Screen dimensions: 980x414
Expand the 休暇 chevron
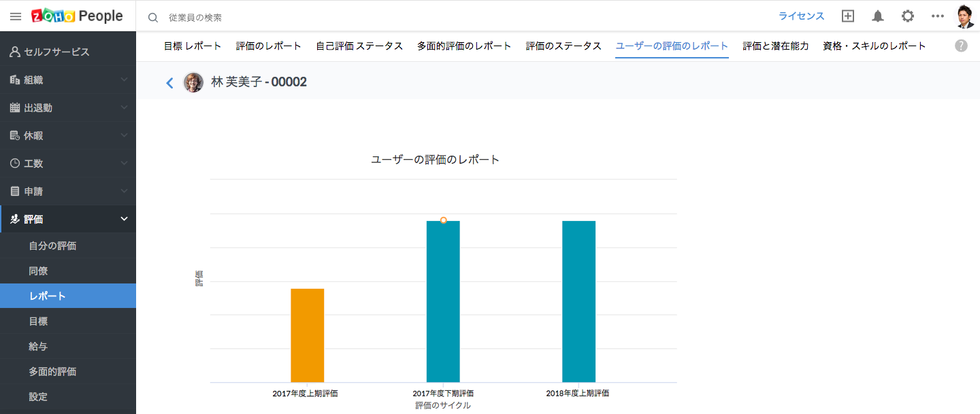[x=124, y=135]
